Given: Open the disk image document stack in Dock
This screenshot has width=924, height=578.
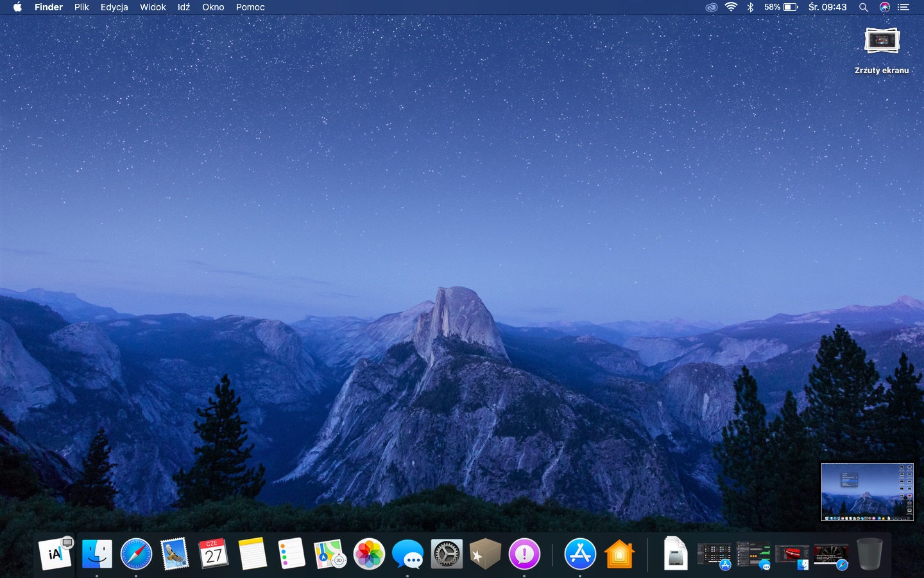Looking at the screenshot, I should pos(675,554).
